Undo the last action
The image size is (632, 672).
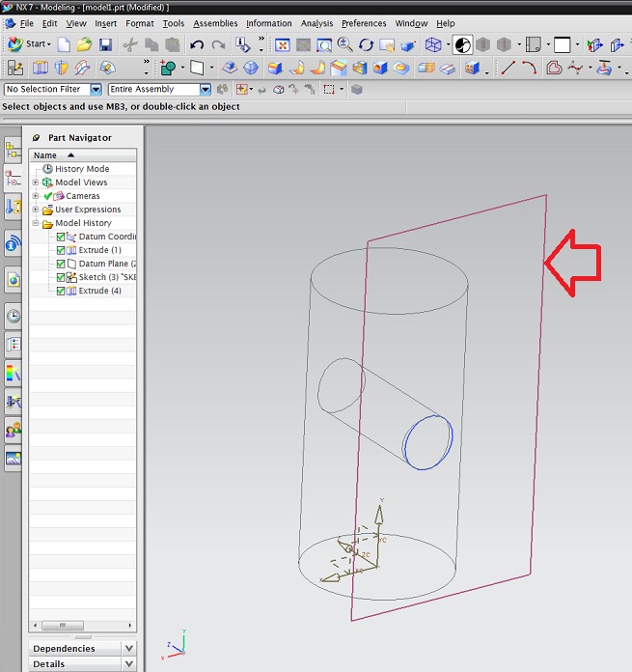point(197,44)
